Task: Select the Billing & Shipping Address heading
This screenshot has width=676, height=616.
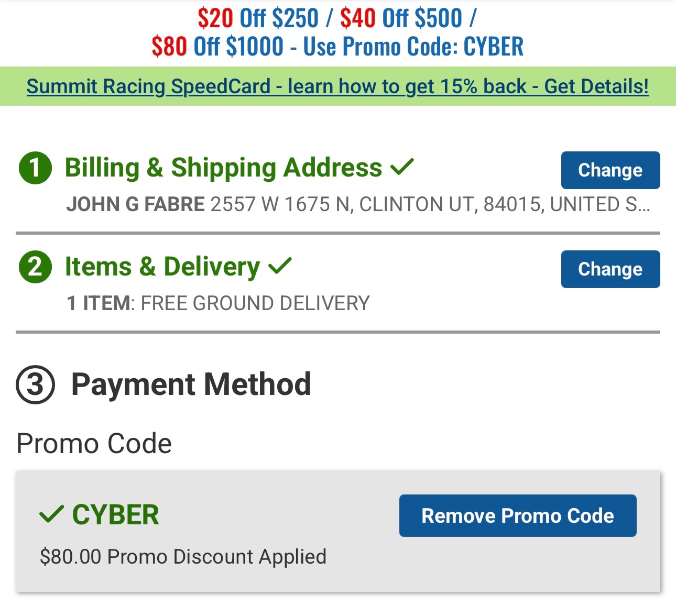Action: (223, 168)
